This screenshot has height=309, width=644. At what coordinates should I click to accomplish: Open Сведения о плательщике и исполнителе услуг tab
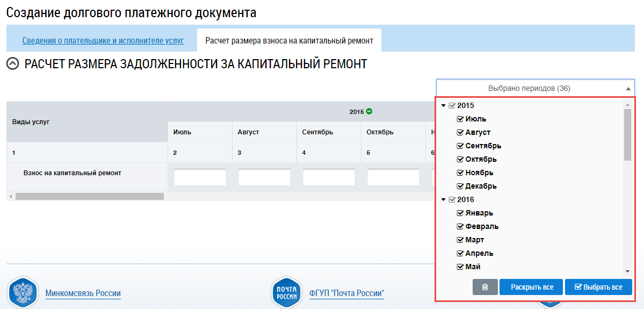[x=103, y=40]
